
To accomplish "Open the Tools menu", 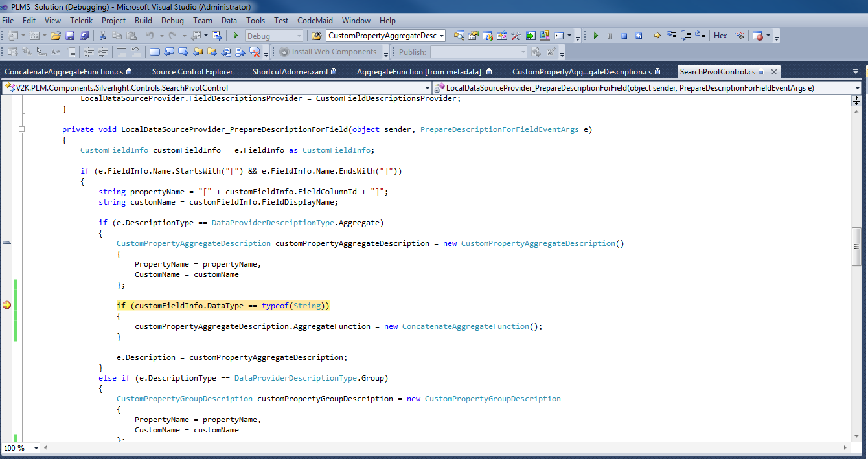I will 255,21.
